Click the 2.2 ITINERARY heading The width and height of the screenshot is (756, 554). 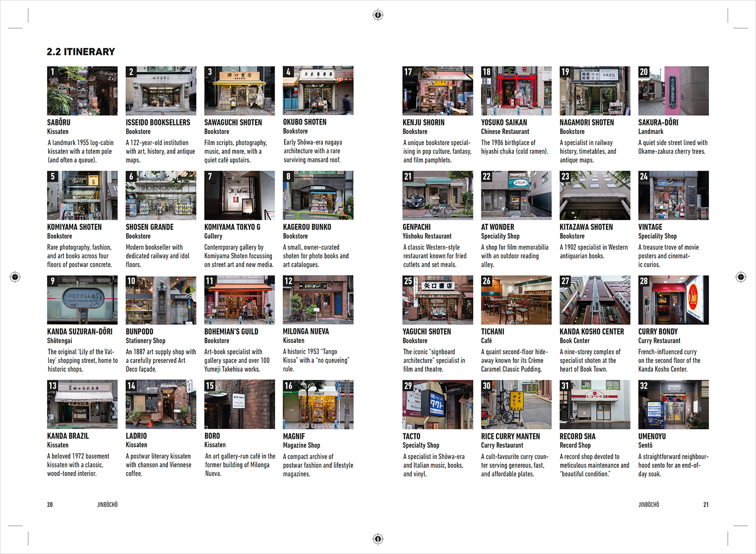pyautogui.click(x=81, y=51)
